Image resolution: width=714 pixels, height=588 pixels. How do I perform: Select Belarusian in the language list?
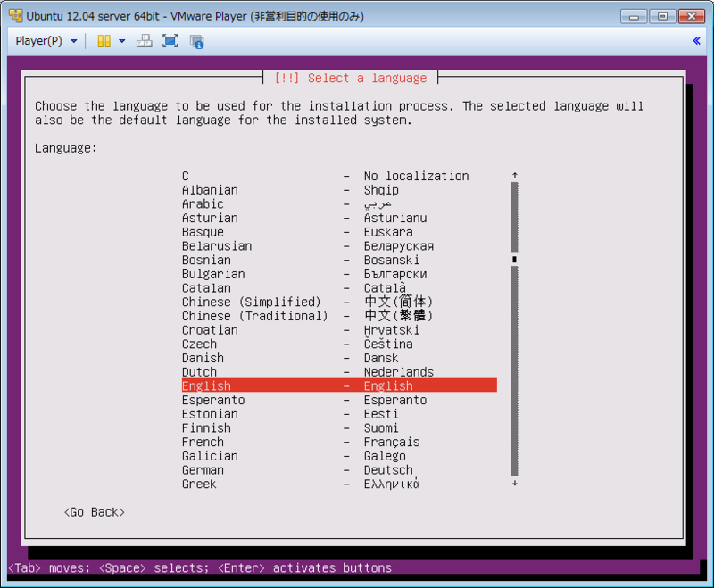coord(339,246)
